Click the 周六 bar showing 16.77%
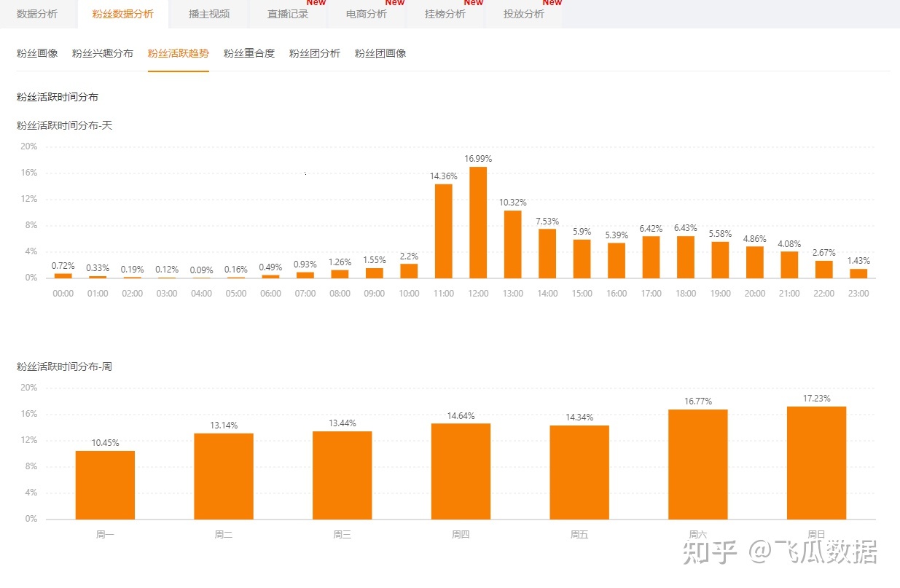 [698, 464]
